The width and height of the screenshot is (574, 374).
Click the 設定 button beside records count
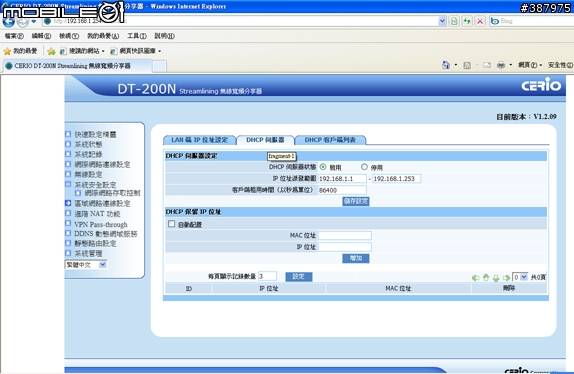[299, 277]
